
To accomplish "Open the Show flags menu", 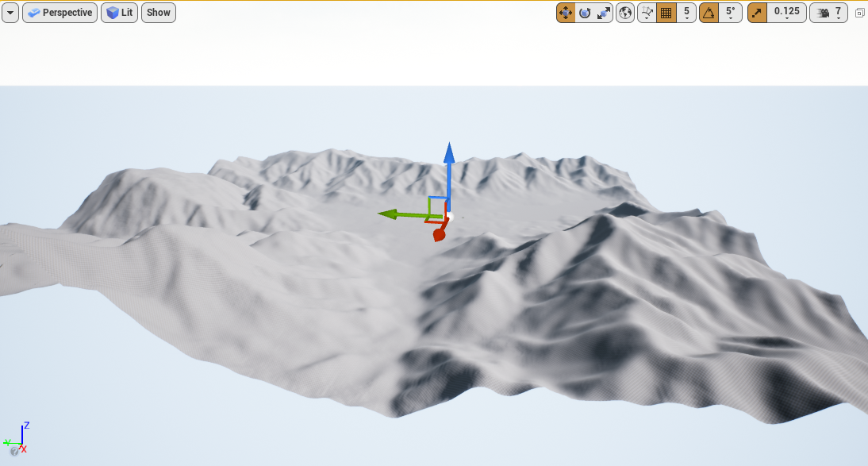I will (159, 12).
